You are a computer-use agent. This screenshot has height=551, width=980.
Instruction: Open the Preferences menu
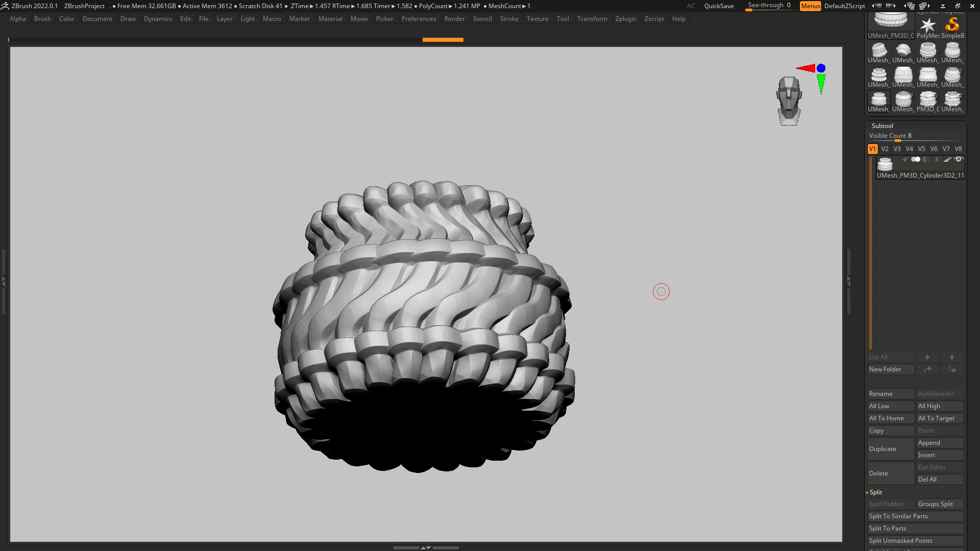click(x=419, y=19)
